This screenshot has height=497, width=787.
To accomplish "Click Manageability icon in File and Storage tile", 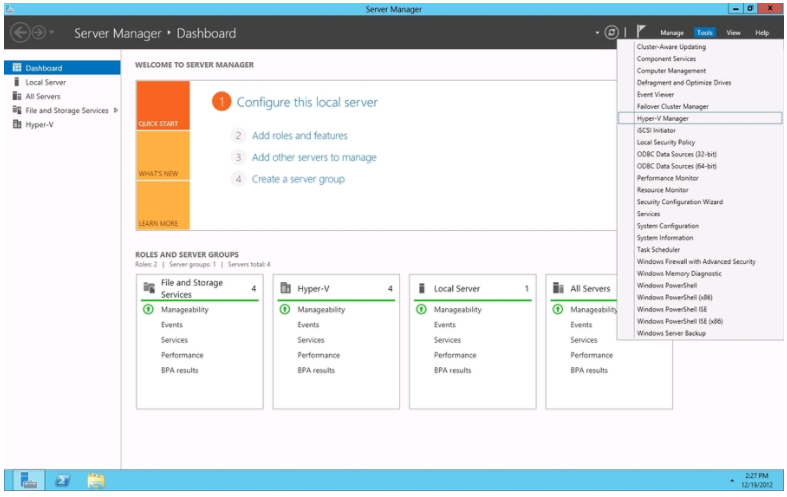I will [x=148, y=309].
